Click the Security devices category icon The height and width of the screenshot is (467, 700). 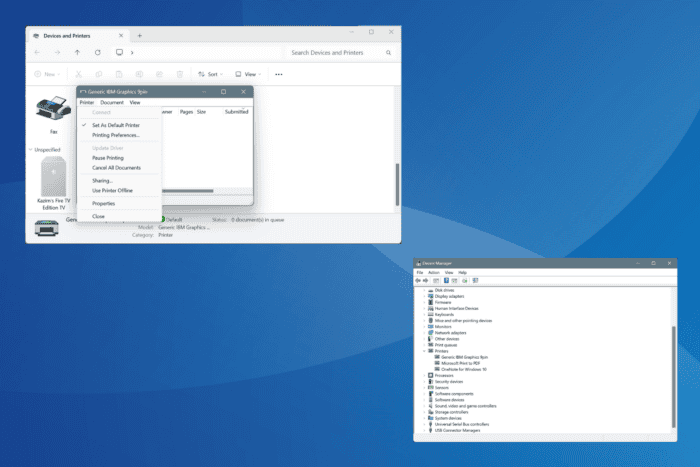point(430,382)
